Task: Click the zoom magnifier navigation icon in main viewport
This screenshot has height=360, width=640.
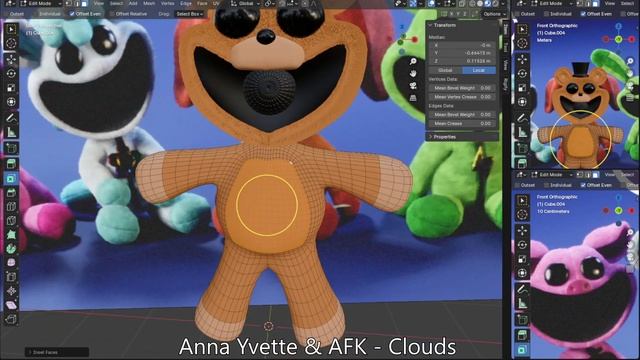Action: pos(413,61)
